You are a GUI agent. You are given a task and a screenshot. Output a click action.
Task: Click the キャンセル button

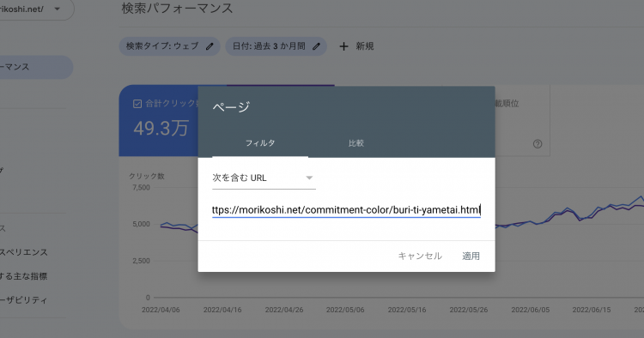click(x=420, y=256)
